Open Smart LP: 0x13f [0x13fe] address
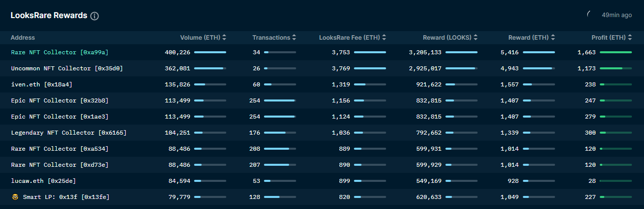 point(66,197)
